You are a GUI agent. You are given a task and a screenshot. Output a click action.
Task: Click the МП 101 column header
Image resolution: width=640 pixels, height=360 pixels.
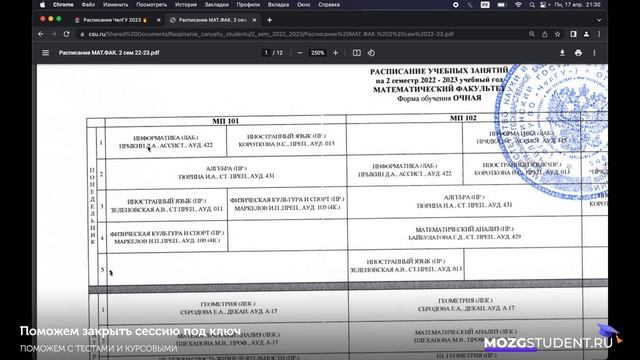[225, 121]
